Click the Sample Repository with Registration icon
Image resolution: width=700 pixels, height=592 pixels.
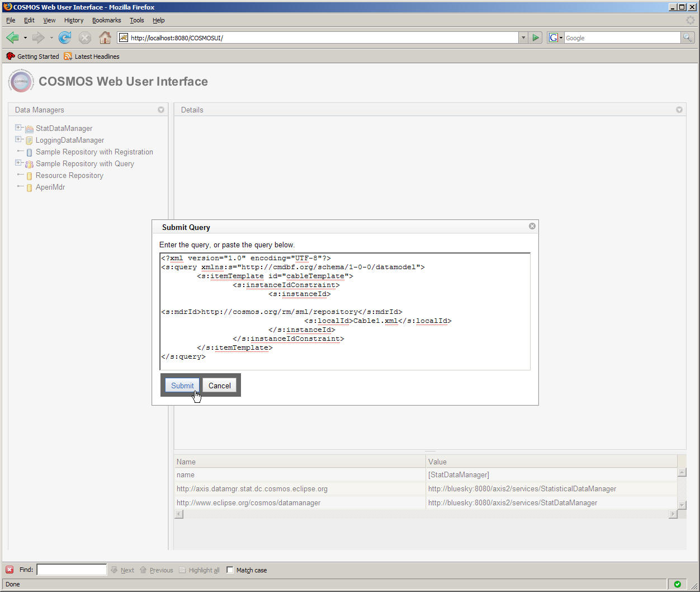pyautogui.click(x=30, y=152)
